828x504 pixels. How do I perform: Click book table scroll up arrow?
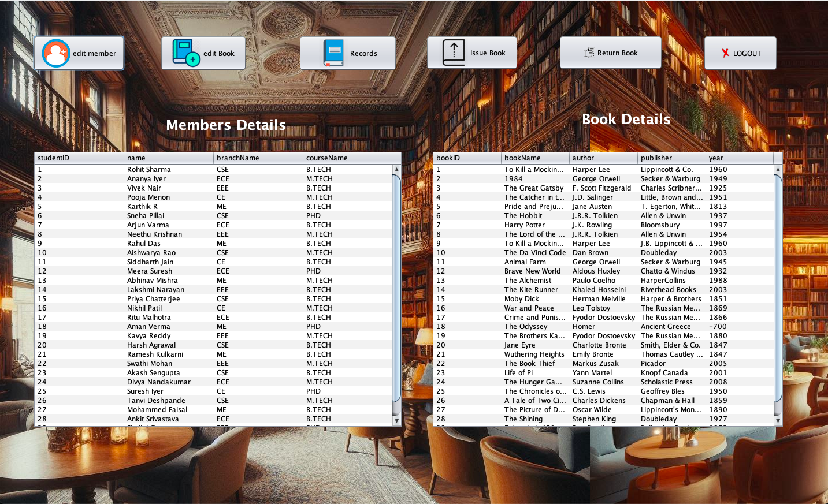point(778,170)
